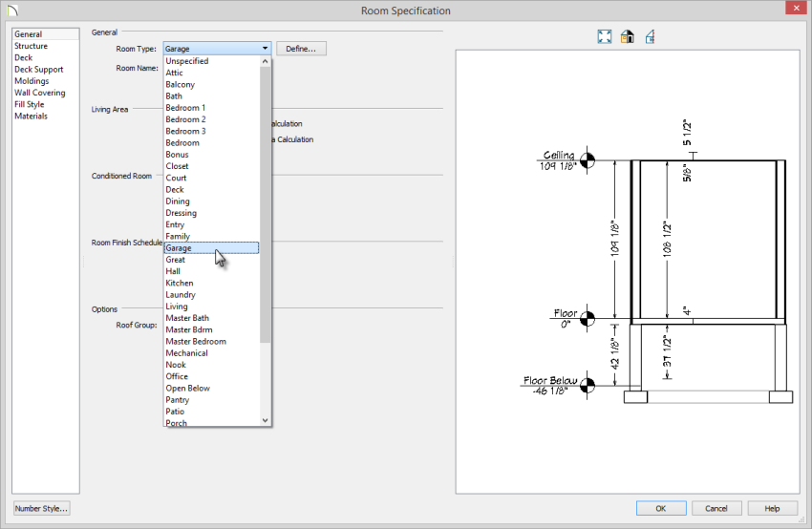
Task: Pick Master Bedroom in list
Action: point(211,342)
